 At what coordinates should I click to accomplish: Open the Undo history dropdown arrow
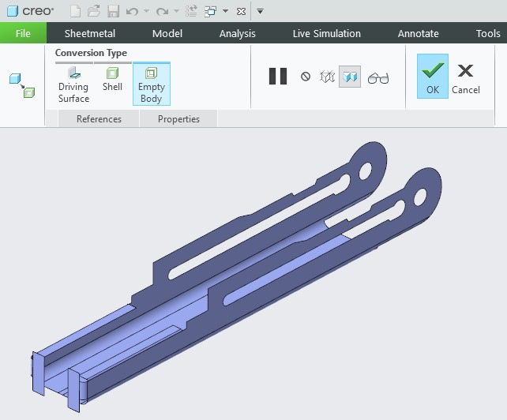tap(146, 11)
